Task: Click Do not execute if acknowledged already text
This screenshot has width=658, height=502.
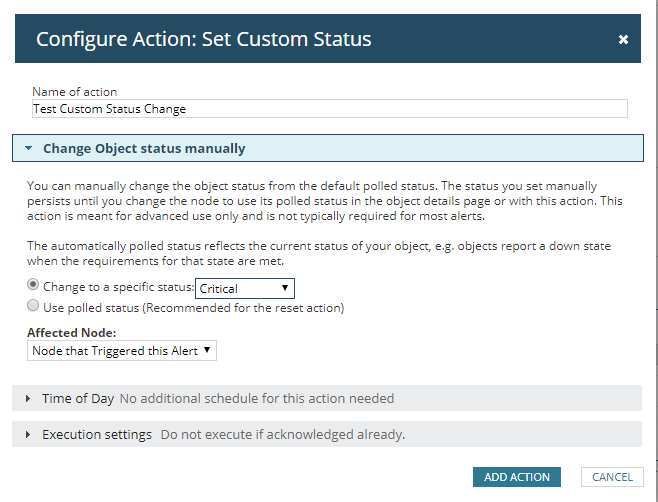Action: 283,435
